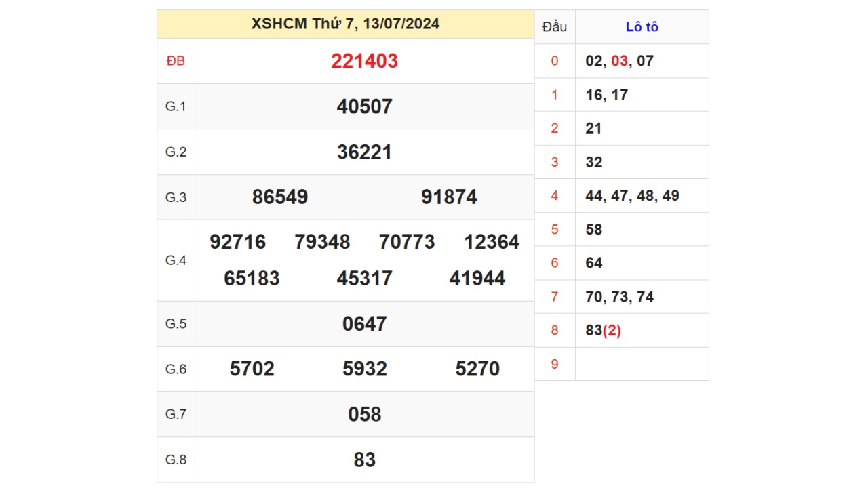The image size is (868, 488).
Task: Select loto value 64
Action: coord(593,263)
